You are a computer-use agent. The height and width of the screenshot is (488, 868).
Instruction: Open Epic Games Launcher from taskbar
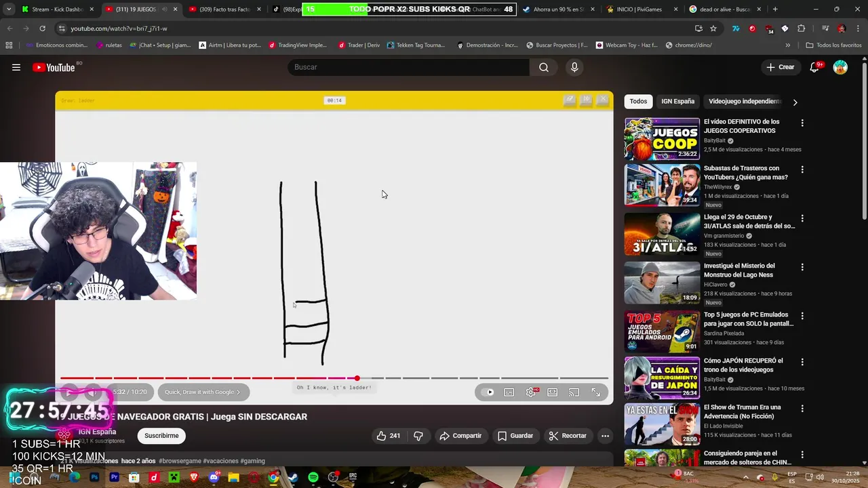coord(353,478)
